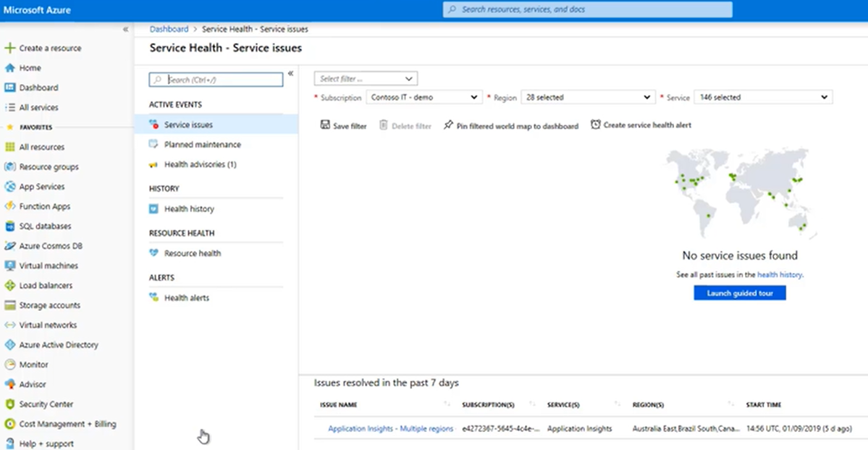868x450 pixels.
Task: Select Service issues menu item
Action: tap(216, 125)
